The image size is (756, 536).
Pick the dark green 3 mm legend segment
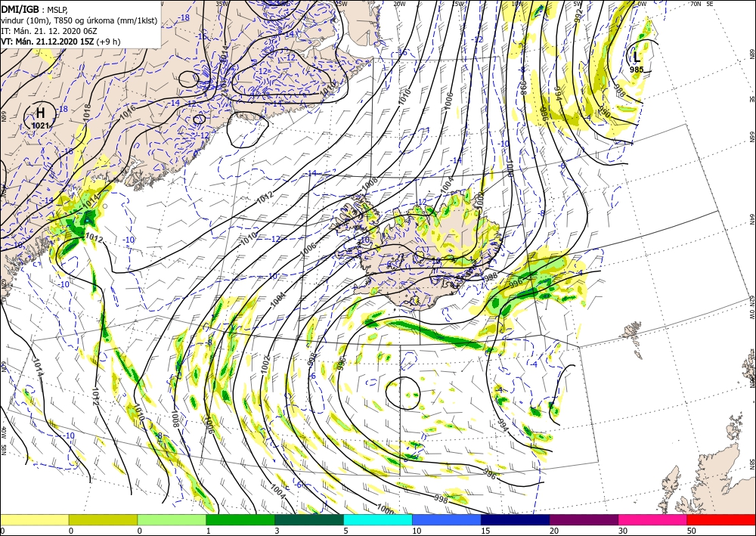click(x=309, y=519)
